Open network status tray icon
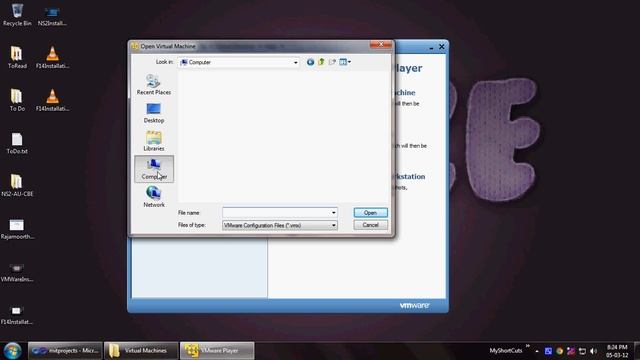Viewport: 640px width, 360px height. pos(582,351)
